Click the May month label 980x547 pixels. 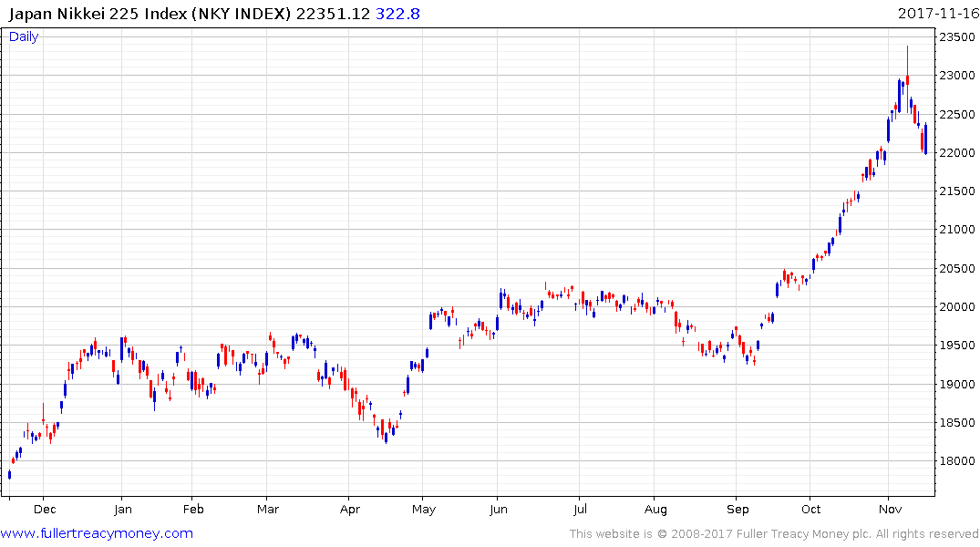[x=424, y=510]
